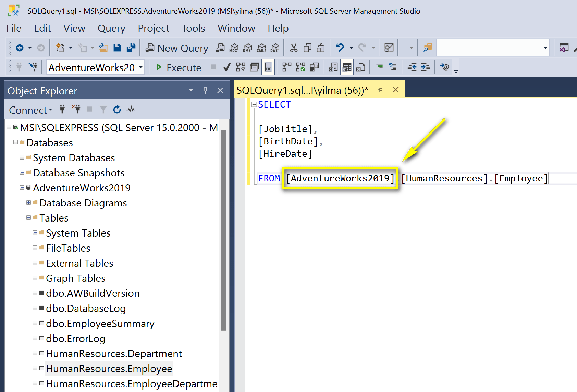577x392 pixels.
Task: Click the Disconnect icon in Object Explorer
Action: 76,110
